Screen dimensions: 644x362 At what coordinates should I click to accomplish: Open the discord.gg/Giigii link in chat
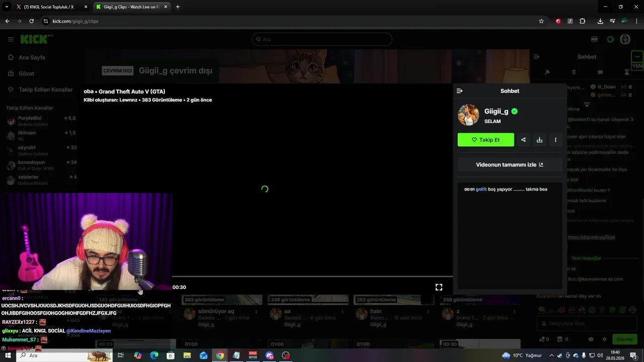(591, 237)
